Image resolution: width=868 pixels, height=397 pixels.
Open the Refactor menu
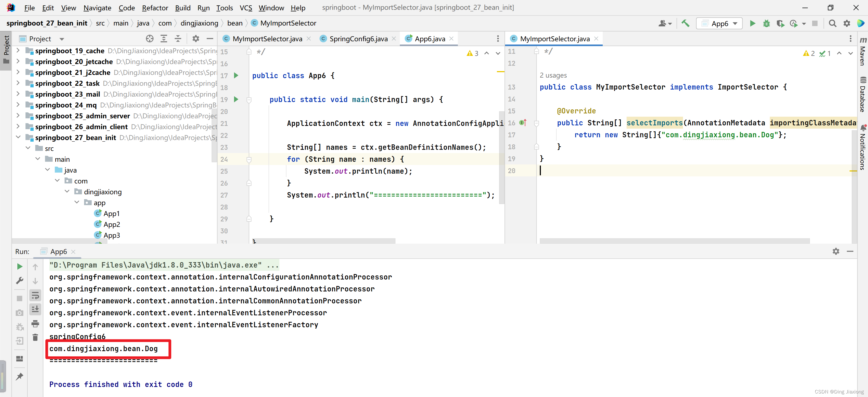[155, 8]
